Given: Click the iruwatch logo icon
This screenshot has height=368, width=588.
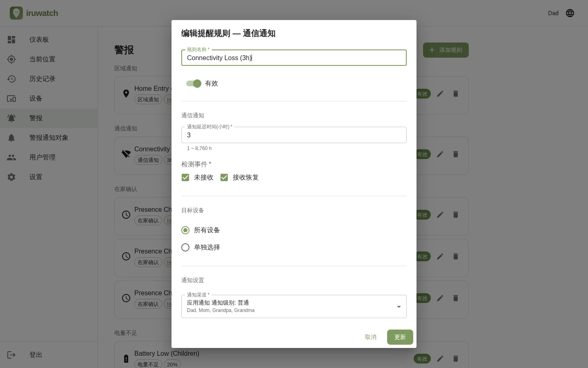Looking at the screenshot, I should coord(16,13).
